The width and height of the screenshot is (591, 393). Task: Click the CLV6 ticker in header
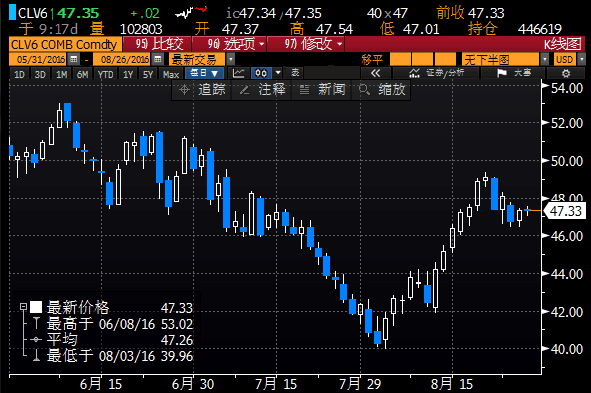32,13
